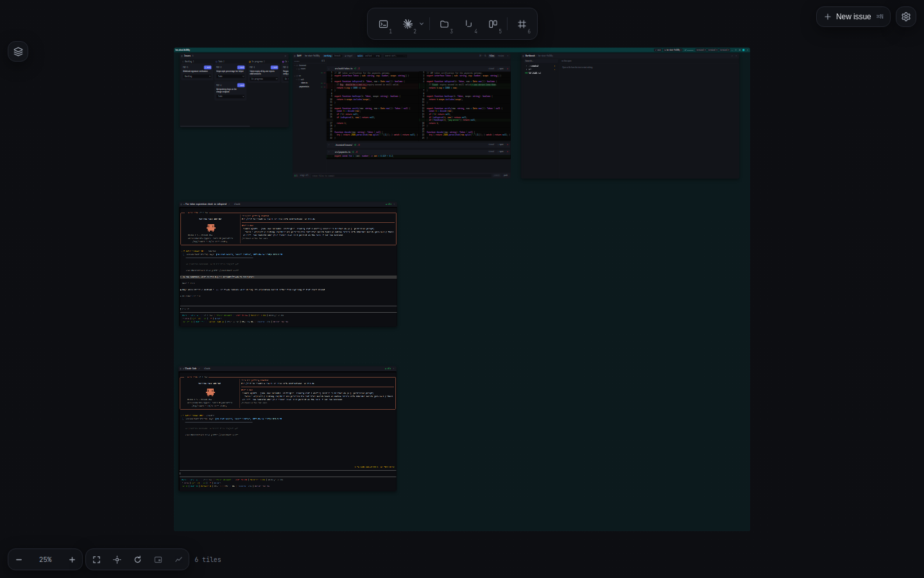
Task: Open the layers panel icon
Action: point(18,51)
